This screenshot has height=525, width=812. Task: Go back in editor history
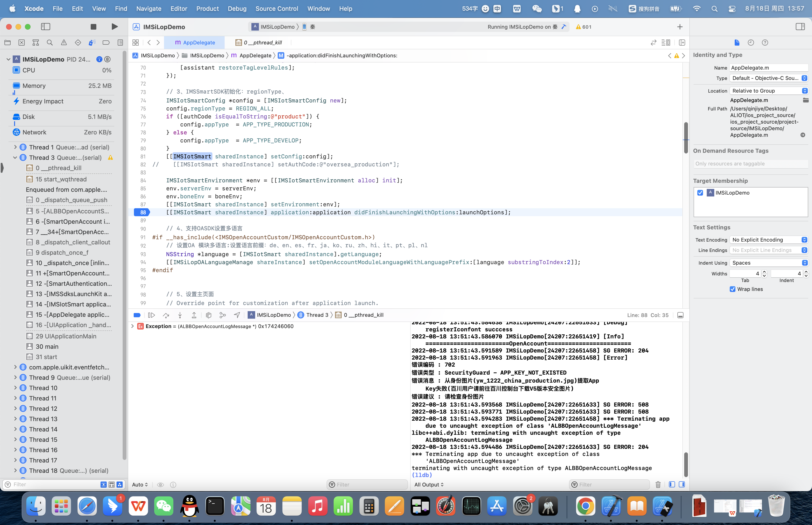pos(149,43)
